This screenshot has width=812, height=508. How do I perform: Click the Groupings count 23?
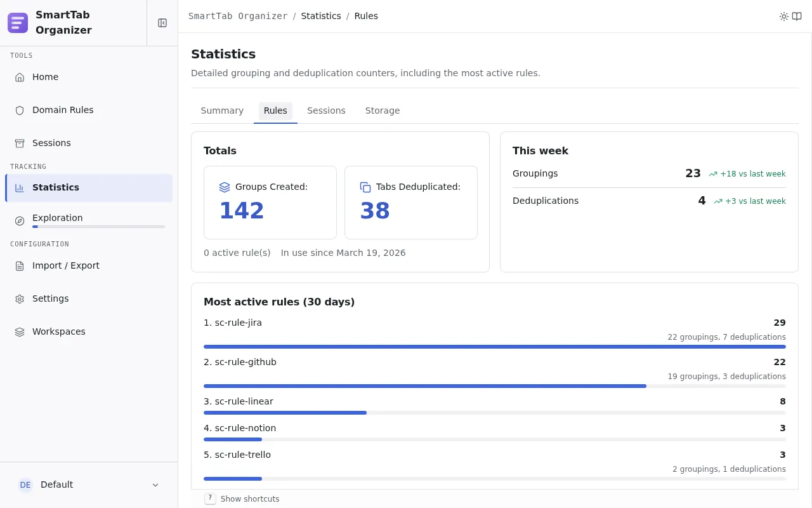(693, 173)
